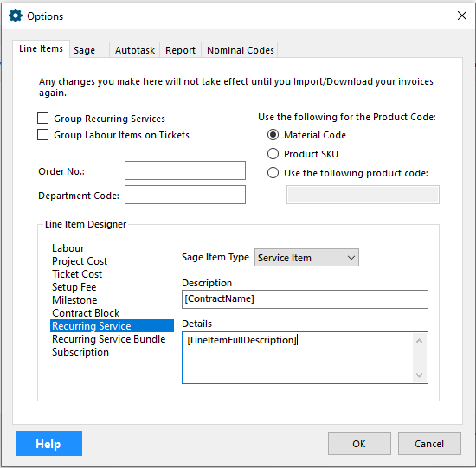Image resolution: width=476 pixels, height=468 pixels.
Task: Choose the Product SKU radio option
Action: (273, 154)
